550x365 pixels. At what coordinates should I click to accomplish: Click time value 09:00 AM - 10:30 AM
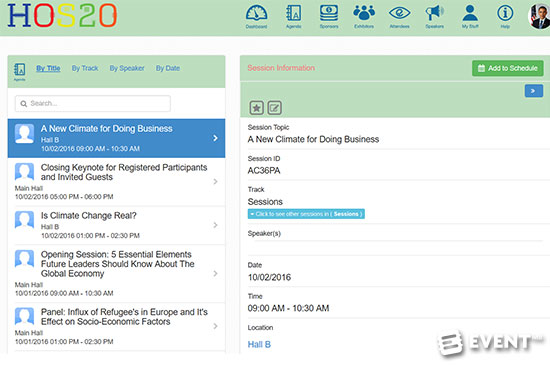288,308
